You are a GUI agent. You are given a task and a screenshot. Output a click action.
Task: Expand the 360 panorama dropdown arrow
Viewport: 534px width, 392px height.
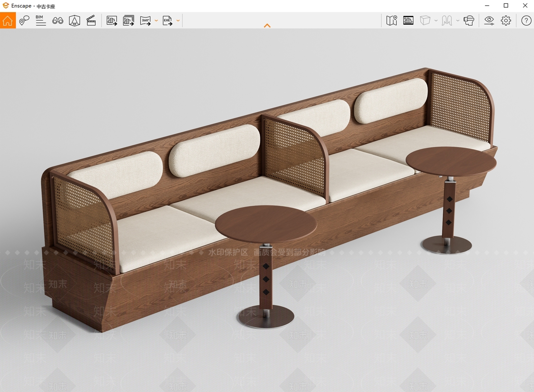tap(156, 21)
